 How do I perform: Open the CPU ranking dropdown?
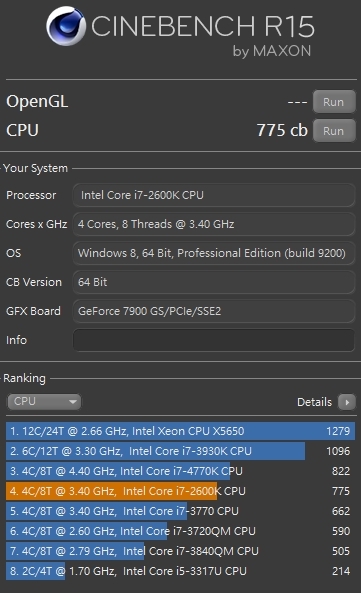44,402
